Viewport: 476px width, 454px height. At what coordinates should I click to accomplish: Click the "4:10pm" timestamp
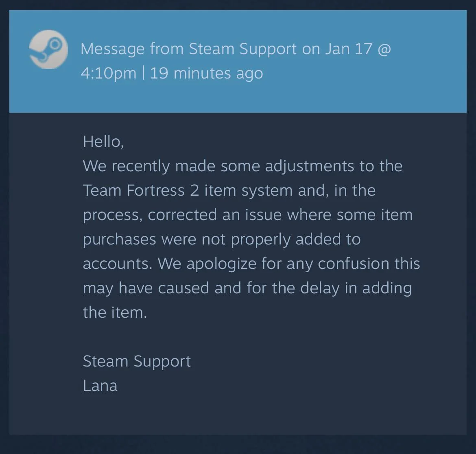tap(108, 74)
